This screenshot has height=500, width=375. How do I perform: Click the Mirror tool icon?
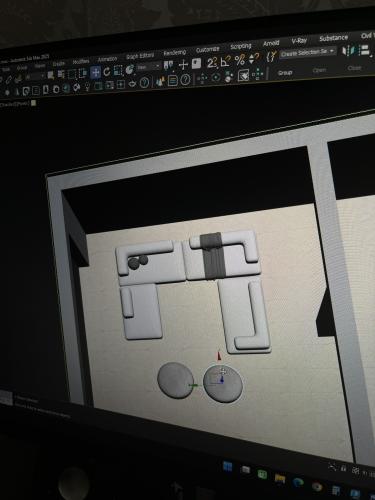pyautogui.click(x=348, y=50)
